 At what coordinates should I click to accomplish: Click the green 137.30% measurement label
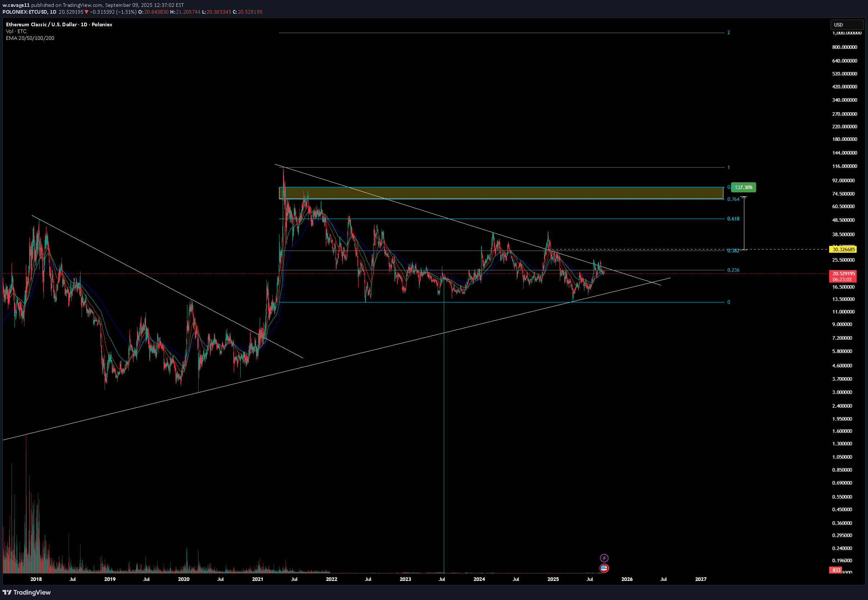[743, 187]
